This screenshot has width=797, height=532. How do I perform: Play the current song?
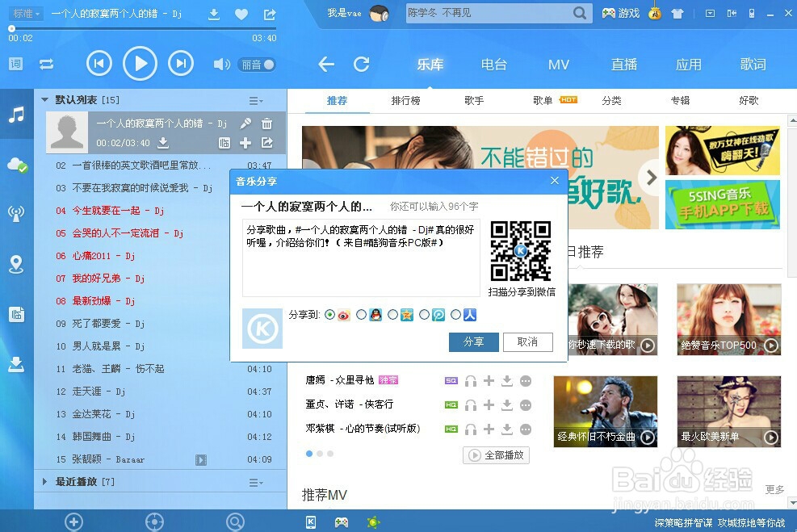point(140,64)
